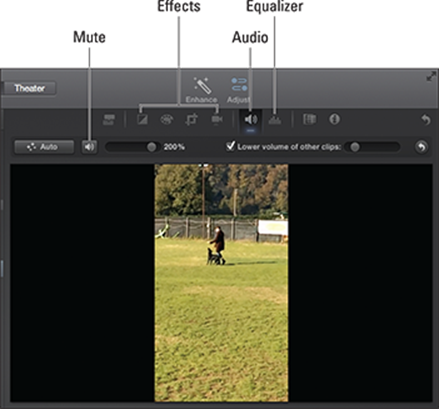Open the color correction palette icon
The height and width of the screenshot is (409, 439).
(167, 119)
